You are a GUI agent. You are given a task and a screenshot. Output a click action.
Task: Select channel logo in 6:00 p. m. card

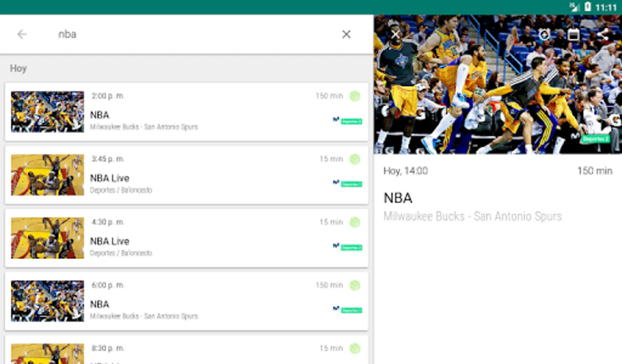(x=347, y=310)
